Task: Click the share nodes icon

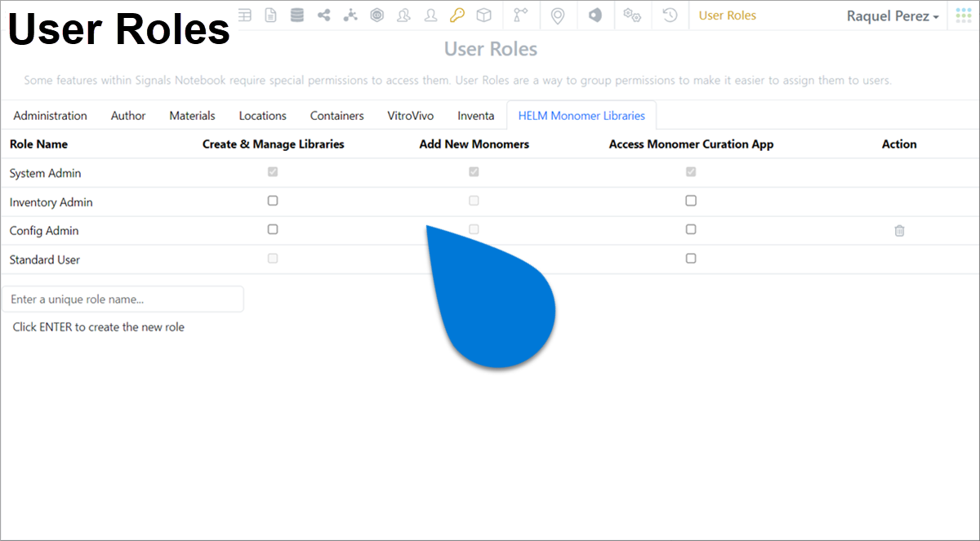Action: (324, 15)
